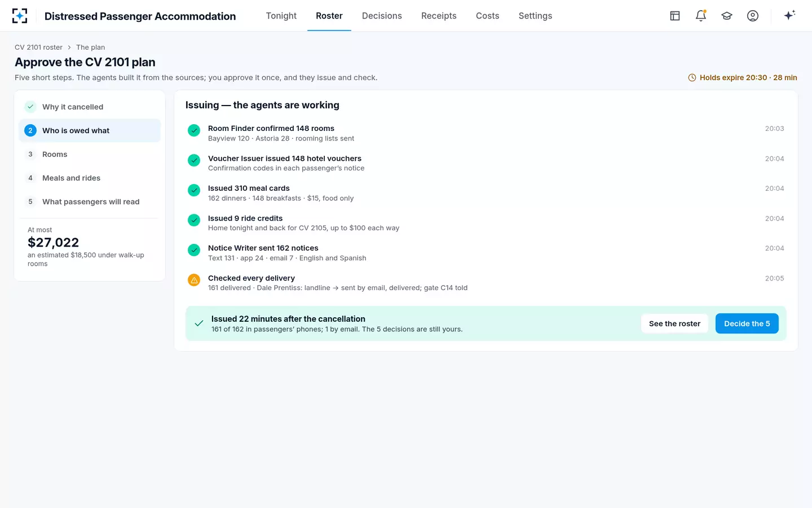Click the See the roster button
This screenshot has height=508, width=812.
(x=674, y=323)
